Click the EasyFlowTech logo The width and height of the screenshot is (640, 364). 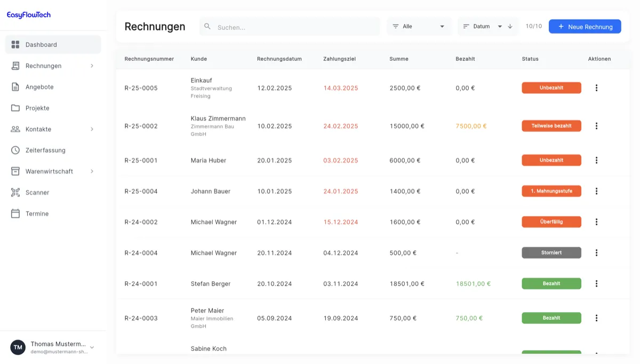pyautogui.click(x=29, y=15)
